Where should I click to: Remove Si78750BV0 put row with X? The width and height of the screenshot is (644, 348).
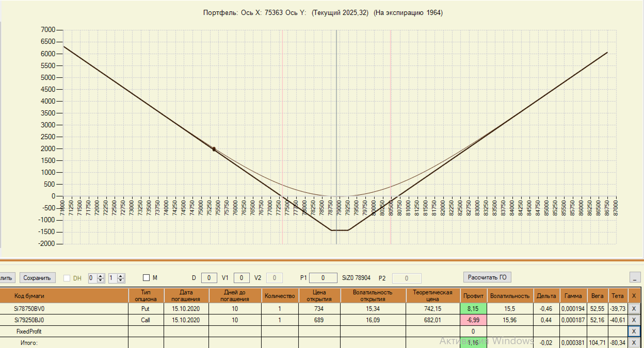point(634,309)
